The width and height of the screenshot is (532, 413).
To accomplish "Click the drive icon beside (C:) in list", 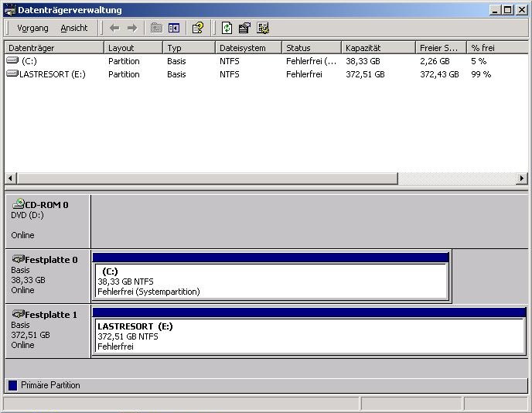I will click(x=12, y=60).
